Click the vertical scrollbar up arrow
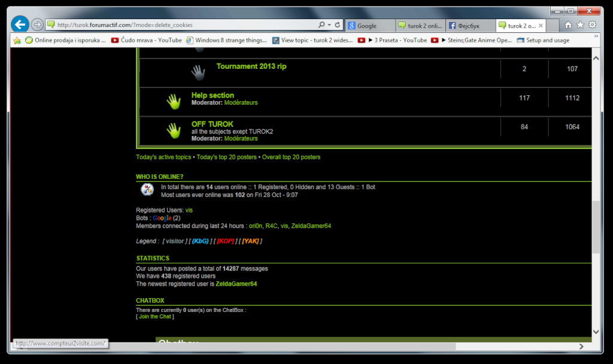This screenshot has height=364, width=613. click(x=596, y=58)
